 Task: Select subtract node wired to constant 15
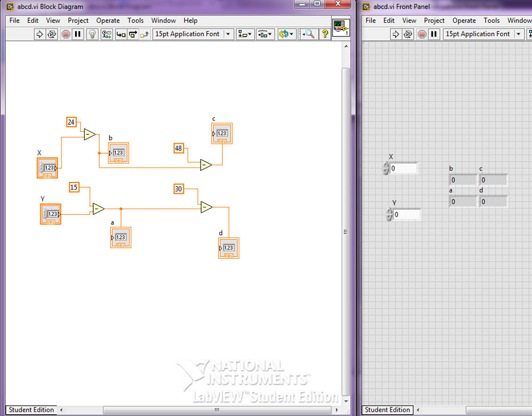pyautogui.click(x=98, y=209)
